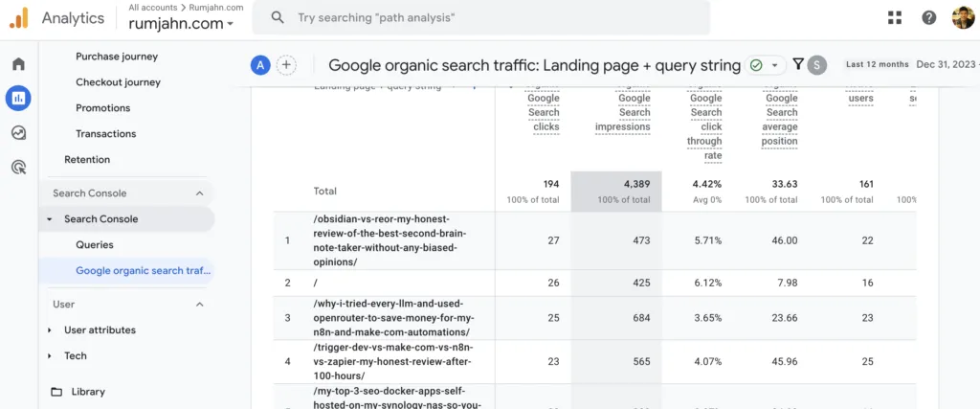The width and height of the screenshot is (980, 409).
Task: Open the Retention report
Action: 87,159
